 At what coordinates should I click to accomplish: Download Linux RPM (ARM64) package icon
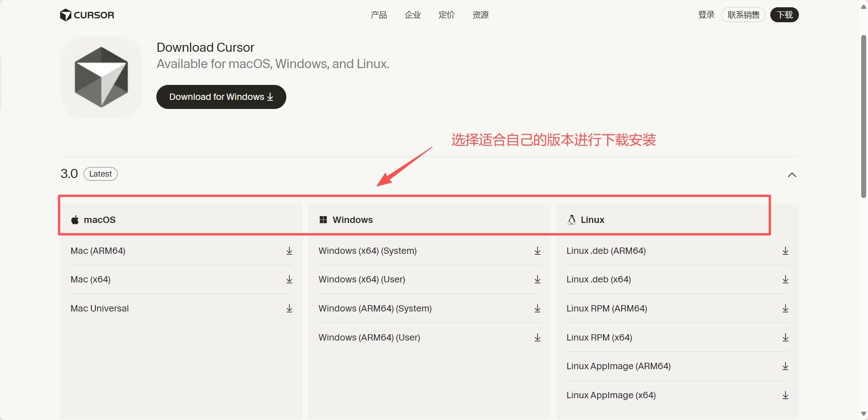[785, 308]
